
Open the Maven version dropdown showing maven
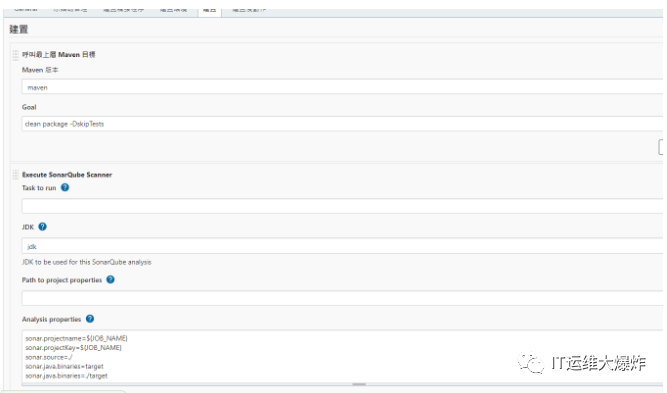[x=342, y=88]
